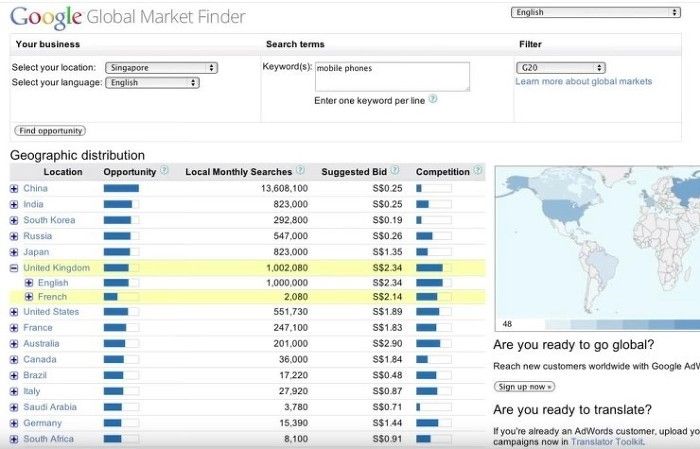This screenshot has width=700, height=449.
Task: Click the S$1.35 suggested bid for Japan
Action: (x=388, y=252)
